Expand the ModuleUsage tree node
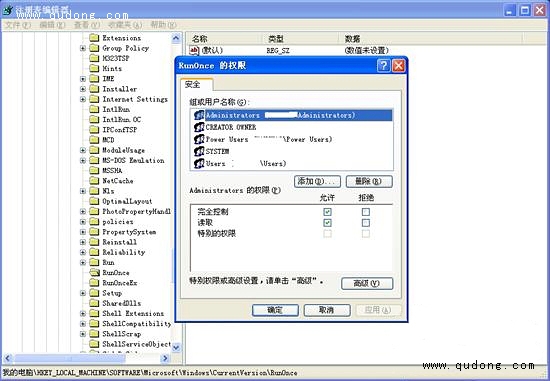The height and width of the screenshot is (381, 550). click(x=83, y=150)
